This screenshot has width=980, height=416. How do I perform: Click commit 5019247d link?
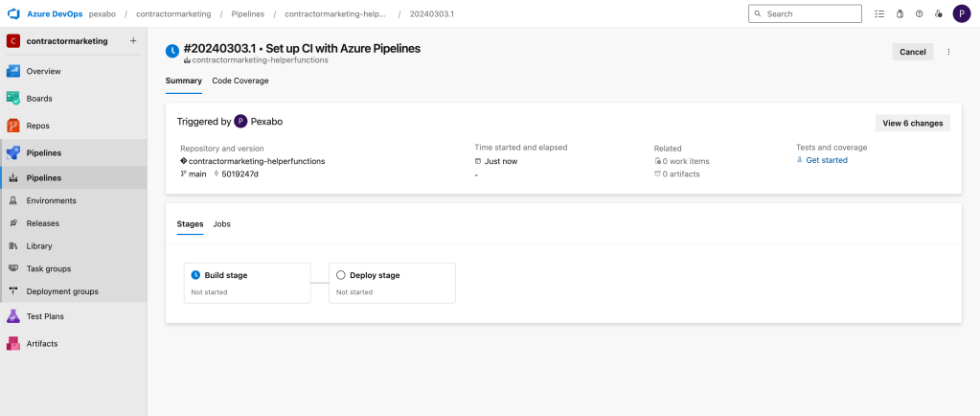(240, 173)
